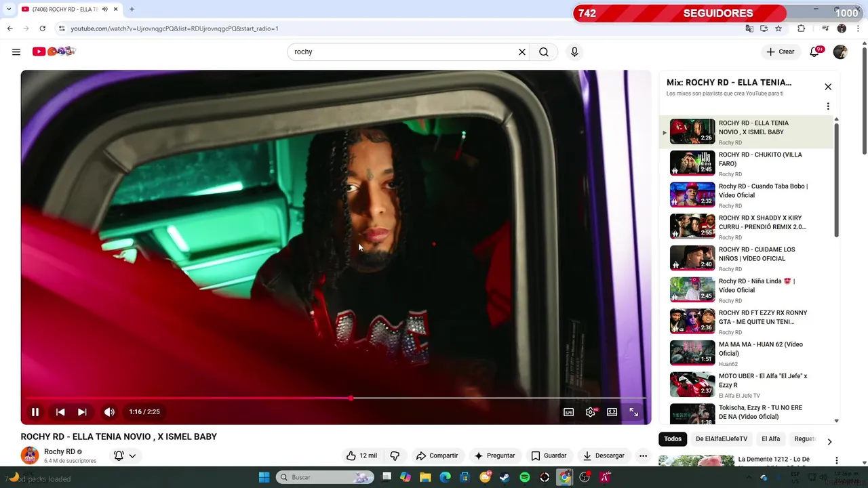Screen dimensions: 868x488
Task: Bookmark this page with the star
Action: pos(778,28)
